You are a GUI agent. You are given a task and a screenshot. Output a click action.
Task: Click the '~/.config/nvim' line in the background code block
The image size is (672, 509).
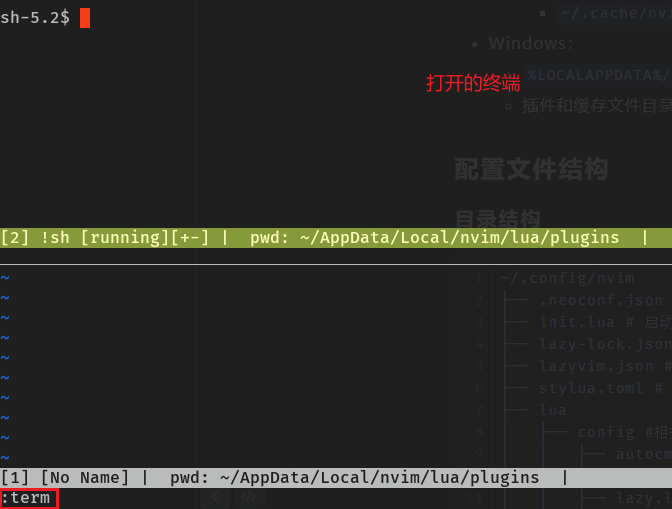point(567,278)
